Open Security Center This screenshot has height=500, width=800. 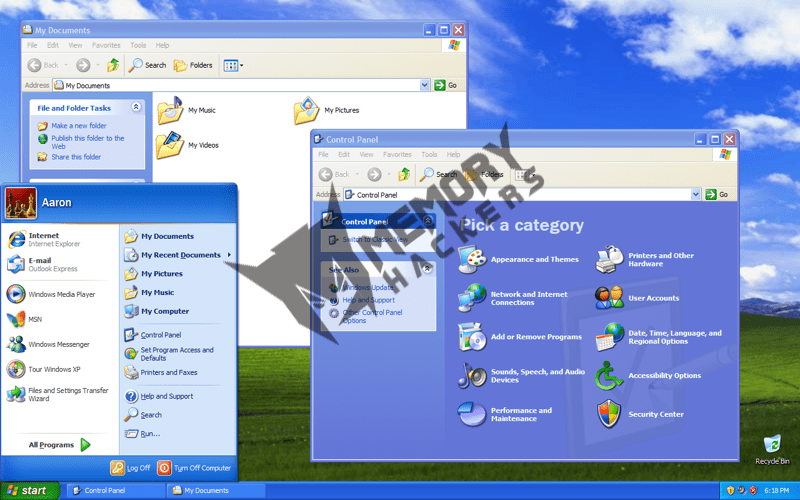tap(640, 414)
